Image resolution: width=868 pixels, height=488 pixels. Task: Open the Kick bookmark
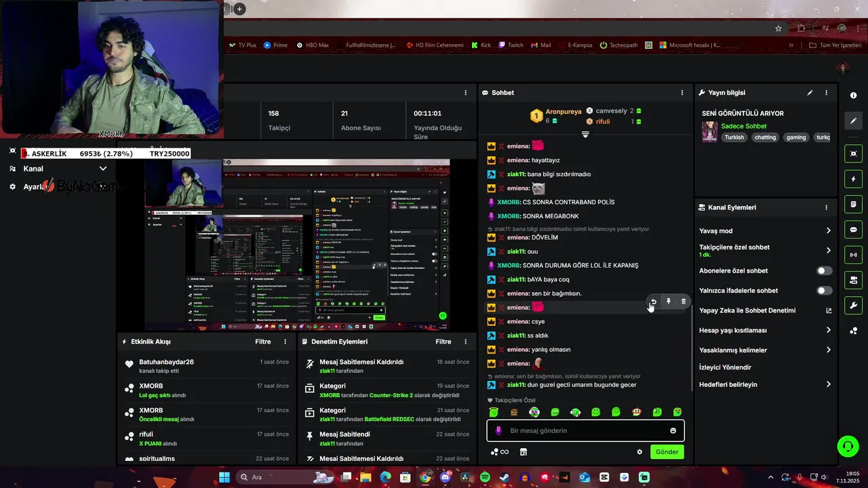[481, 45]
